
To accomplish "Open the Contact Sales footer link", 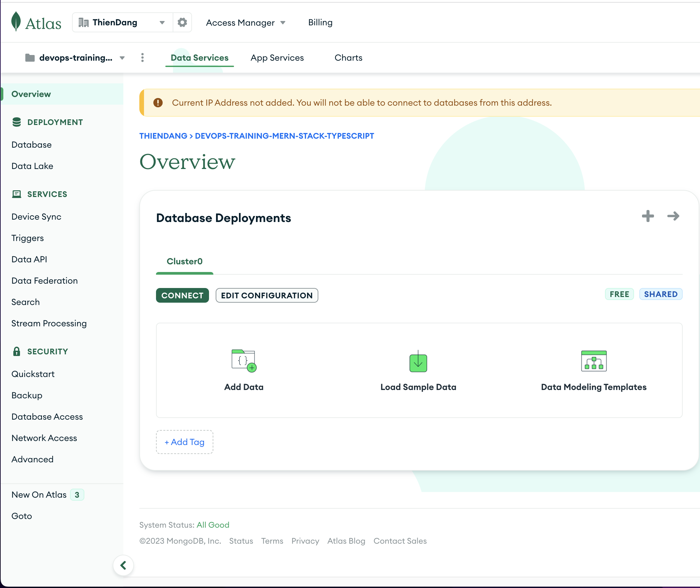I will pyautogui.click(x=400, y=541).
